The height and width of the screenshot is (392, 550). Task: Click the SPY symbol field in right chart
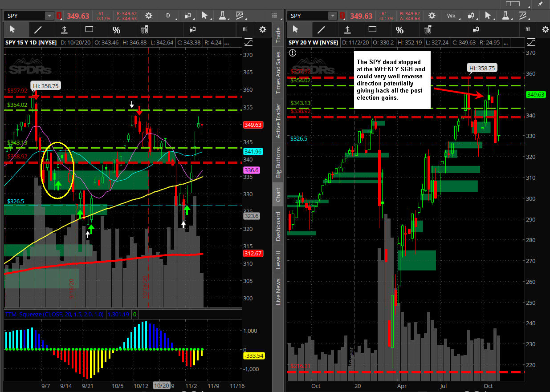(x=308, y=16)
